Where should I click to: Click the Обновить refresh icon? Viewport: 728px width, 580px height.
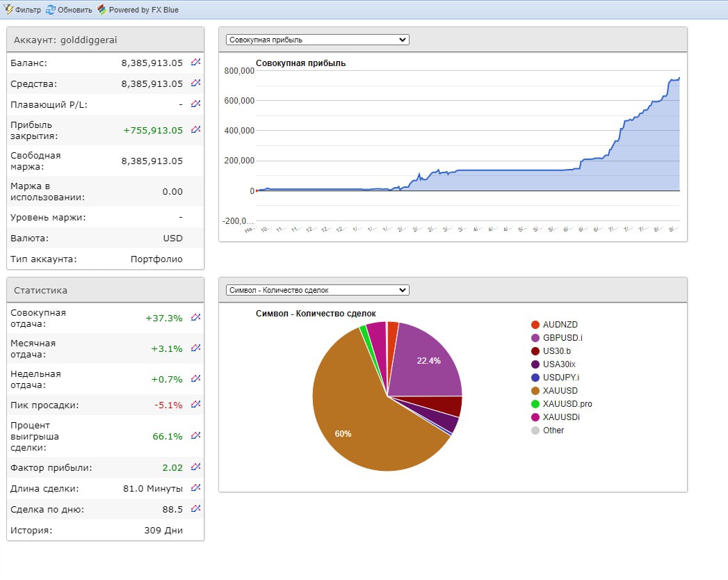(51, 9)
